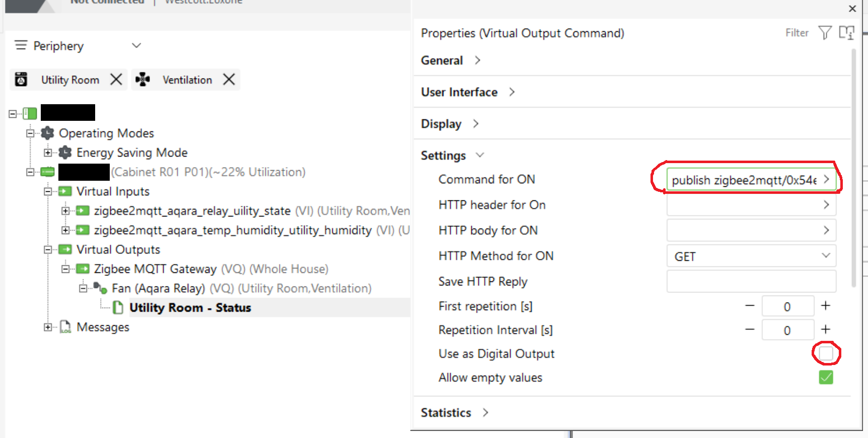The height and width of the screenshot is (438, 868).
Task: Click the Utility Room washing machine icon
Action: tap(21, 80)
